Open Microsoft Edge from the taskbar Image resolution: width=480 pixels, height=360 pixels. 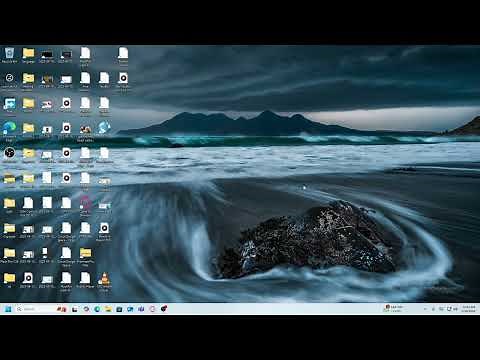point(97,309)
